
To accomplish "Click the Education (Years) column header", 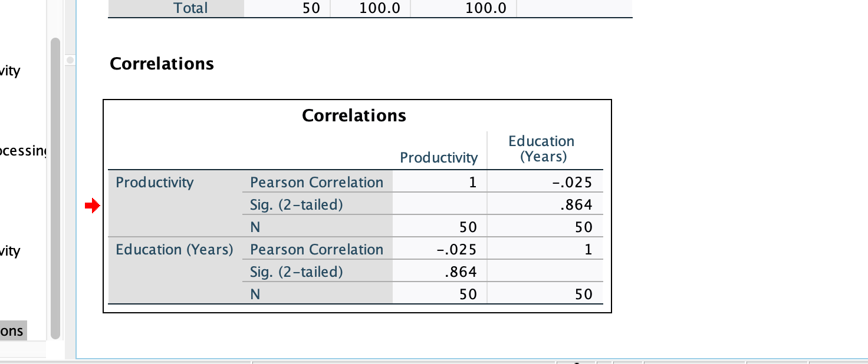I will (x=541, y=148).
